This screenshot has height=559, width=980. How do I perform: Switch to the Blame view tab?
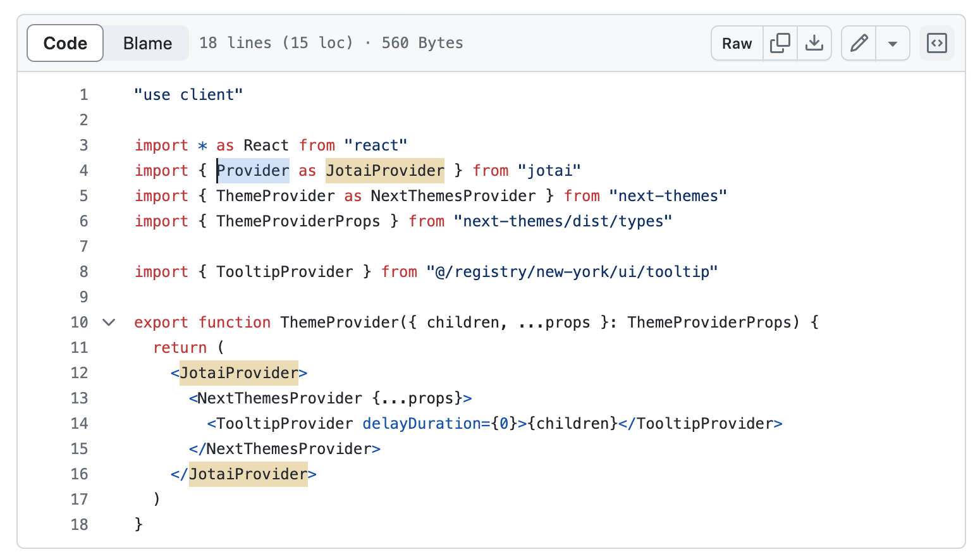click(x=147, y=43)
